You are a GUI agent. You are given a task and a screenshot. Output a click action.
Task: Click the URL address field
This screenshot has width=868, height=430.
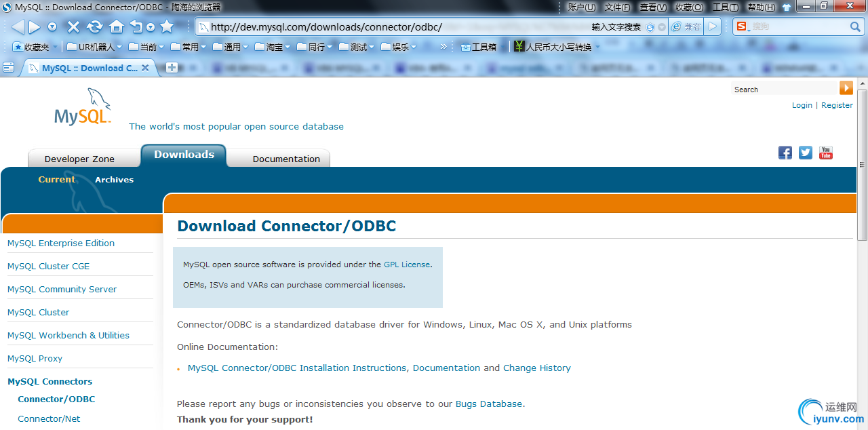393,27
